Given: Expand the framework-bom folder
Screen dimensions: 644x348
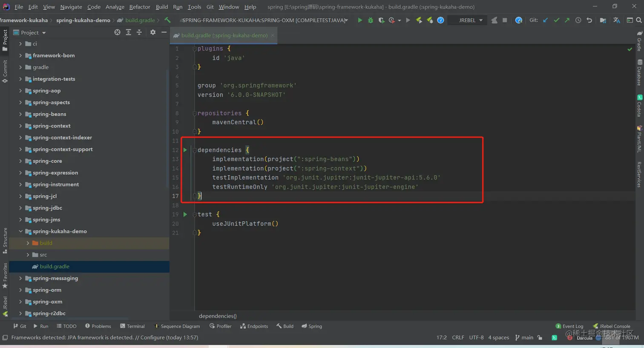Looking at the screenshot, I should (x=20, y=55).
